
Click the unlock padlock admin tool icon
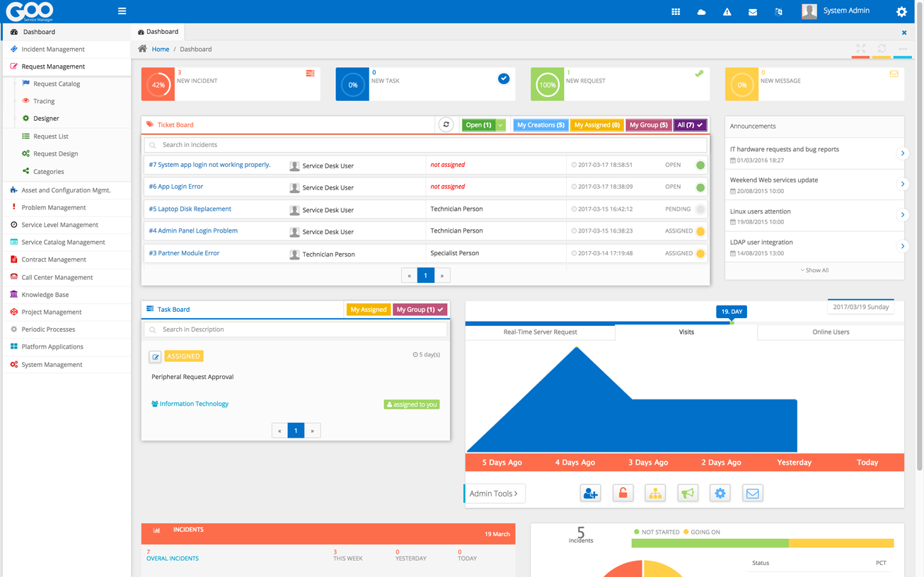(x=623, y=494)
